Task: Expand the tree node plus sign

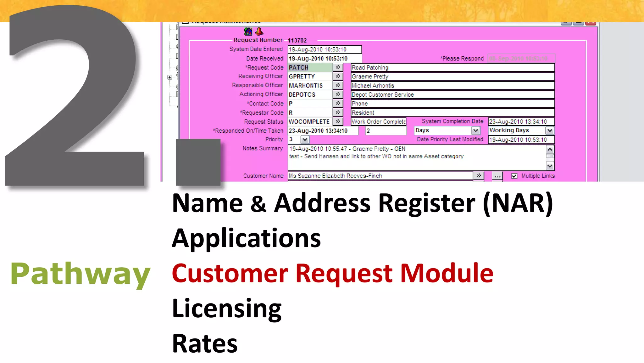Action: point(170,77)
